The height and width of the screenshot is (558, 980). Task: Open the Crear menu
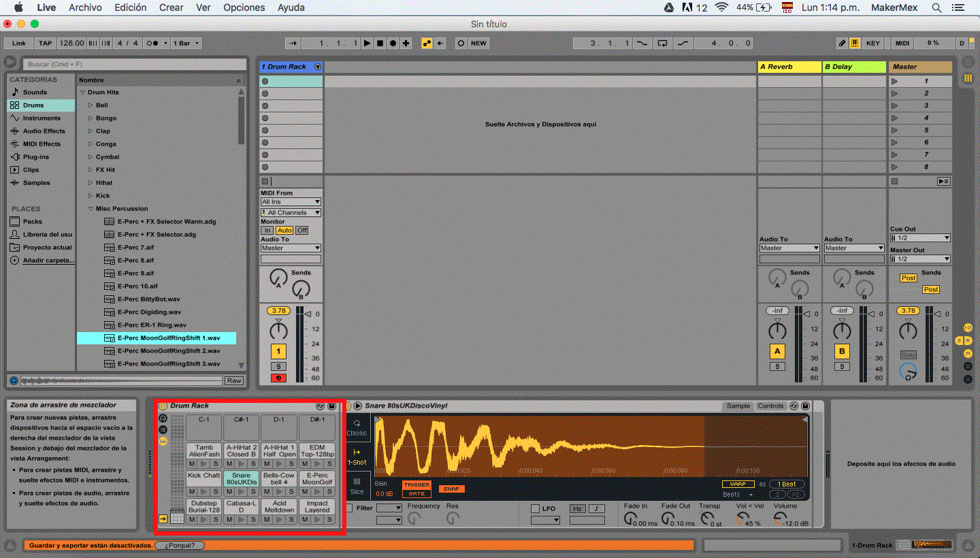click(171, 7)
